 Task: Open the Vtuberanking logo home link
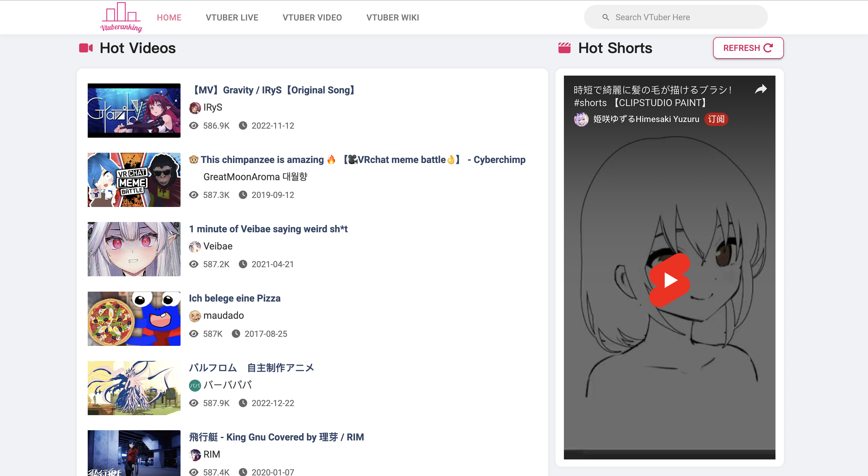point(121,17)
